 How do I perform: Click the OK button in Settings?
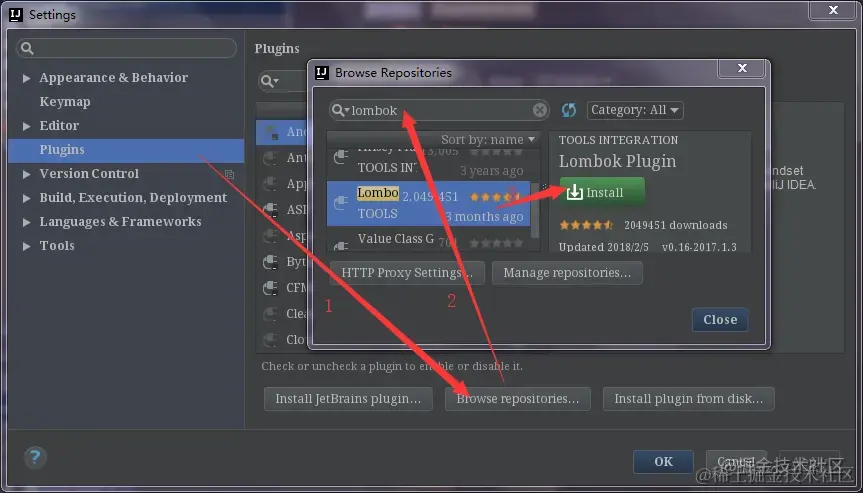pyautogui.click(x=663, y=462)
